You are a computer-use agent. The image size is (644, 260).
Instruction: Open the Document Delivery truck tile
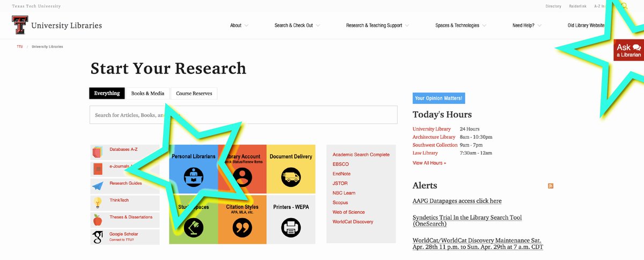click(x=291, y=169)
